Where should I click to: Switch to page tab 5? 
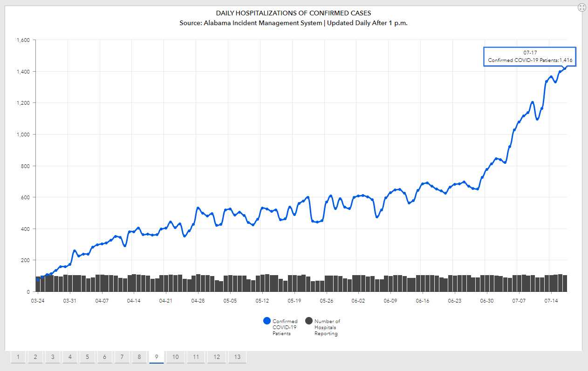coord(87,357)
